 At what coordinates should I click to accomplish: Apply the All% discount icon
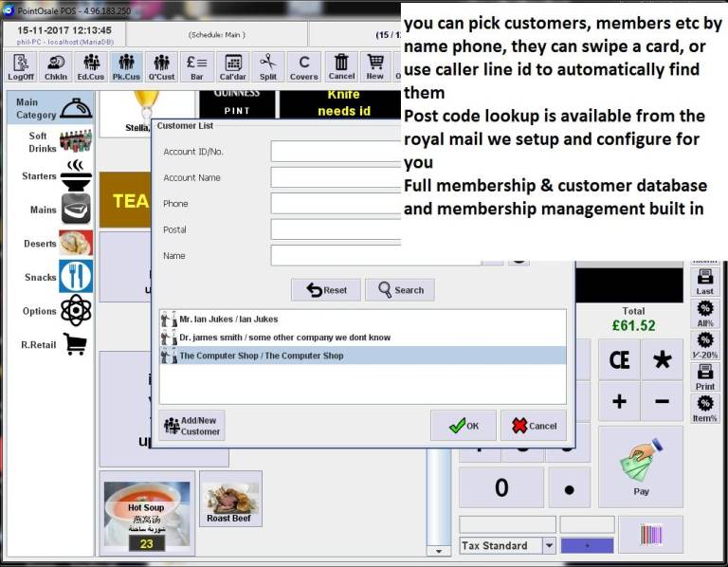point(704,314)
